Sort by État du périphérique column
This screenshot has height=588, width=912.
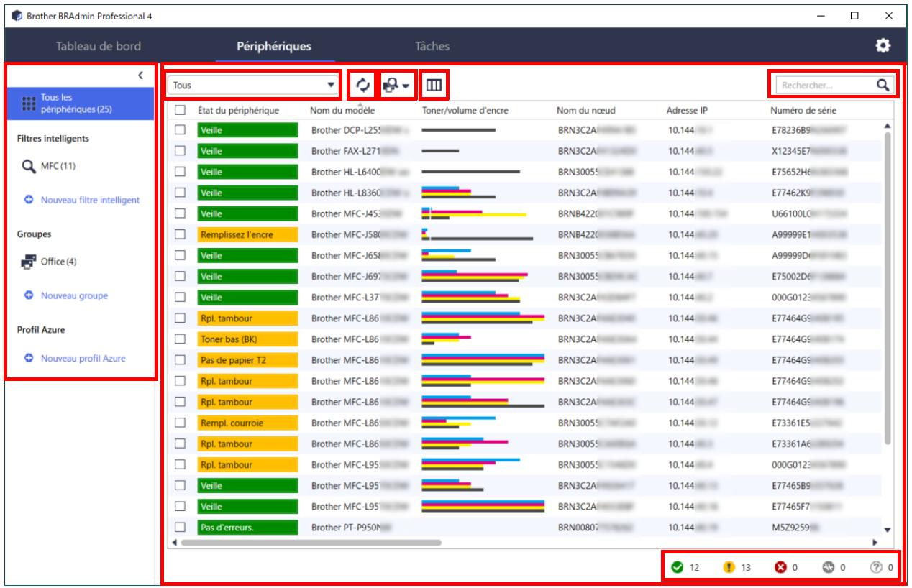238,111
